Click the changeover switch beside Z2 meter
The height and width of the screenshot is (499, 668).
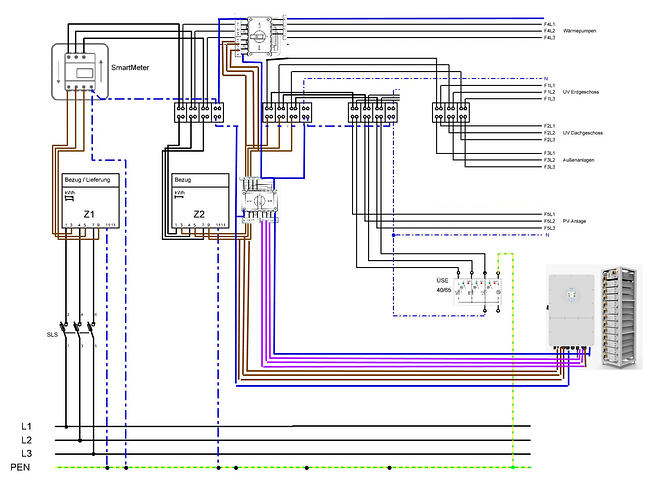click(x=259, y=200)
